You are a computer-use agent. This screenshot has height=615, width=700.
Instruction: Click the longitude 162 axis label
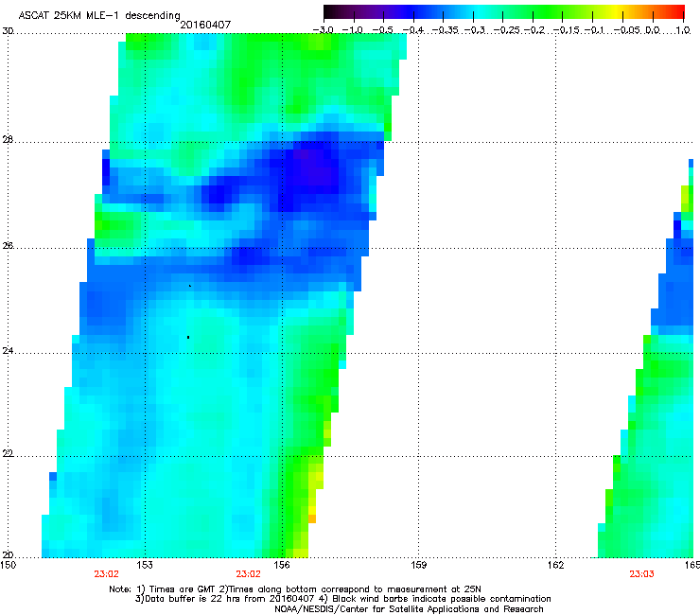(x=555, y=565)
